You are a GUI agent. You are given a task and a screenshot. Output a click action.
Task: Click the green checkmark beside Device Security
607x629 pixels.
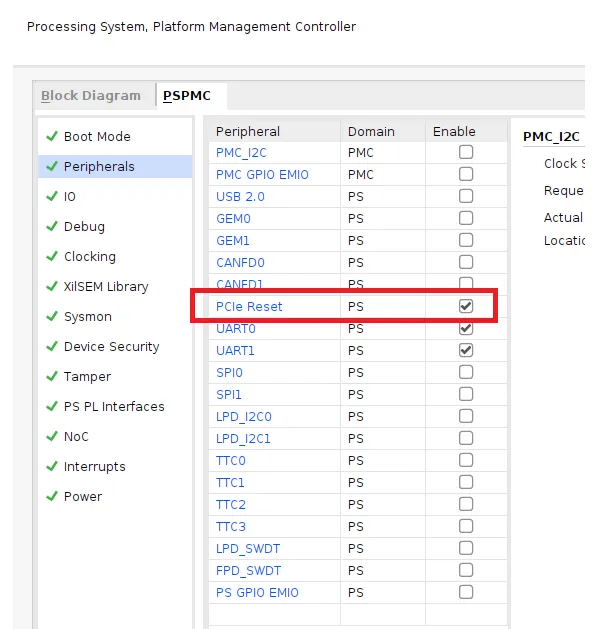coord(51,346)
